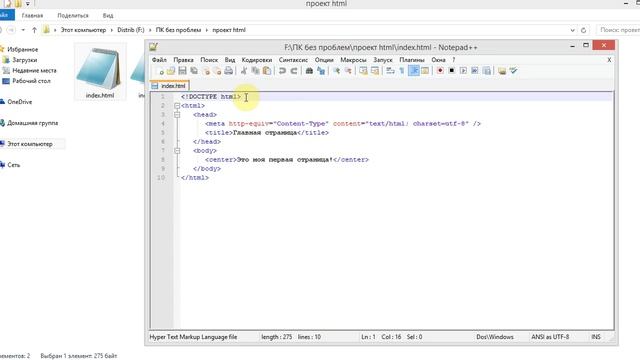Toggle word wrap toolbar button
Image resolution: width=640 pixels, height=360 pixels.
pos(390,71)
